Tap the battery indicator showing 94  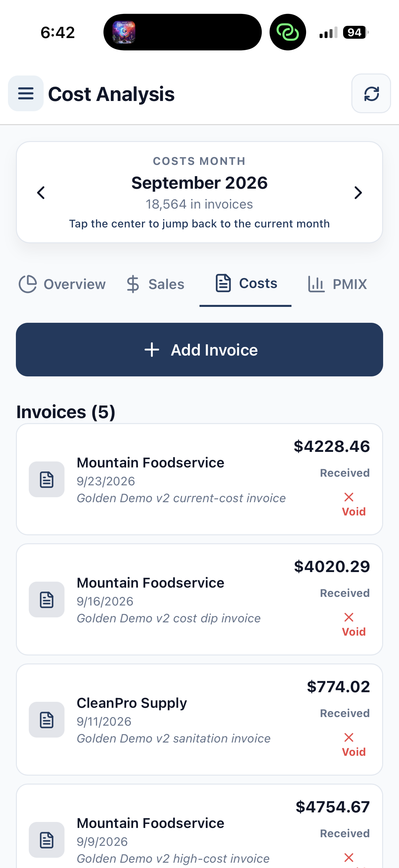tap(356, 32)
